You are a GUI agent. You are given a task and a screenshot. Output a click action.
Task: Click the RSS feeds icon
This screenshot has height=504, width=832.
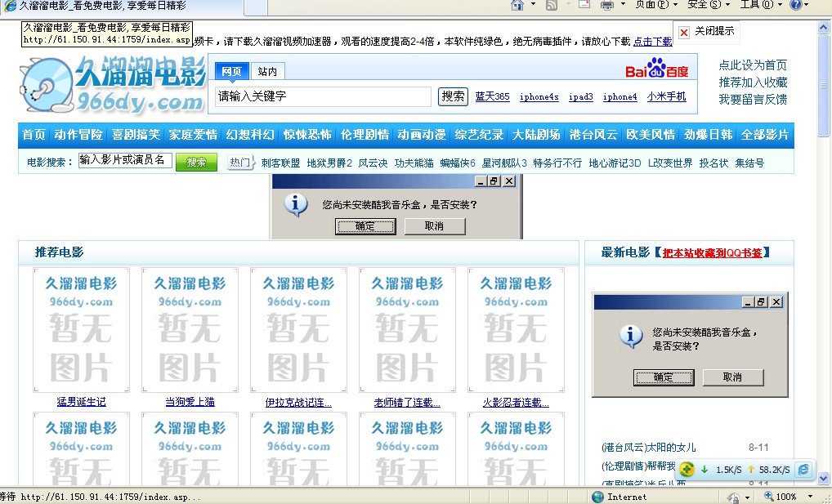[x=551, y=5]
